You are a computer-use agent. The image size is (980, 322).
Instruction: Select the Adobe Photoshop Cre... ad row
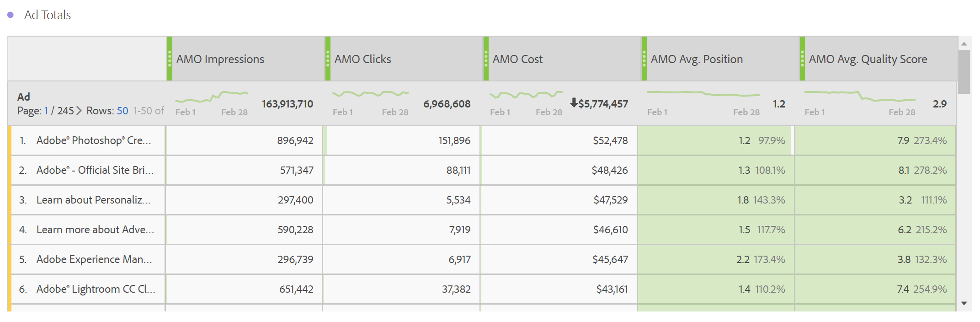93,140
